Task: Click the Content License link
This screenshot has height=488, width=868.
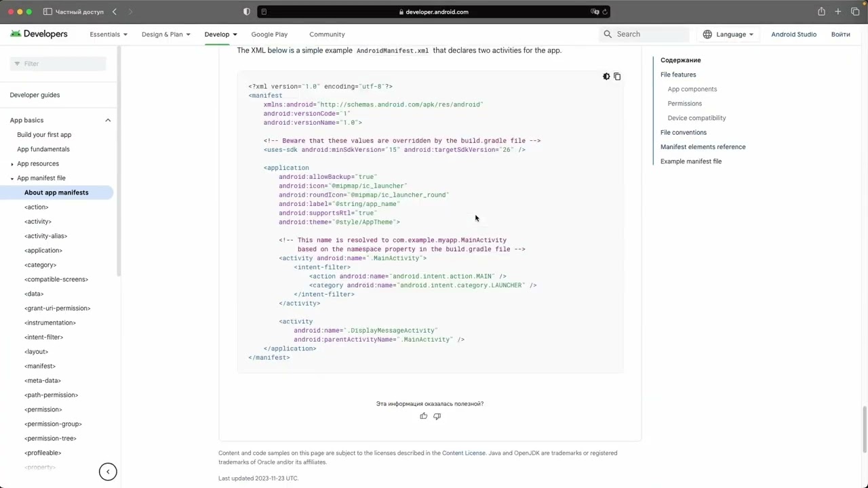Action: coord(464,453)
